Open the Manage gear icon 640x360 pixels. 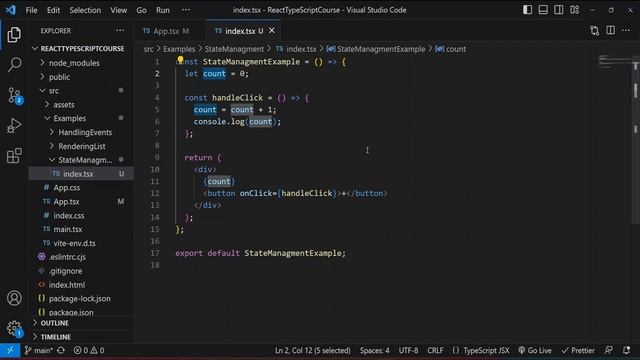[15, 328]
